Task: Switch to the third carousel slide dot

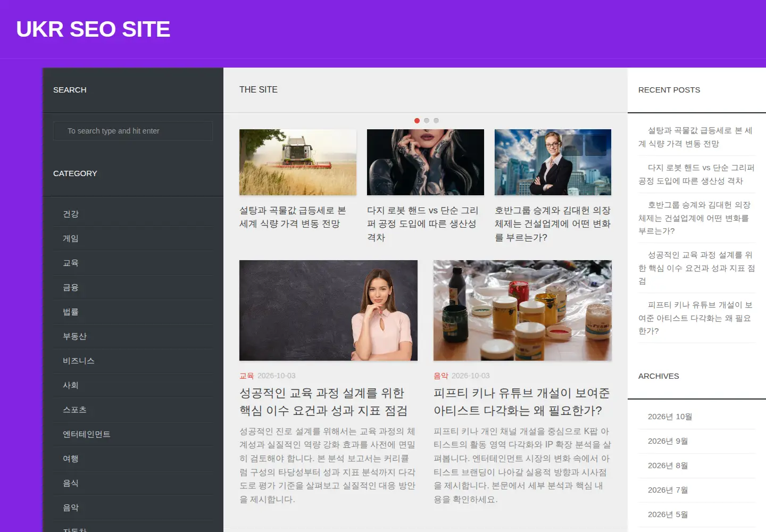Action: [436, 121]
